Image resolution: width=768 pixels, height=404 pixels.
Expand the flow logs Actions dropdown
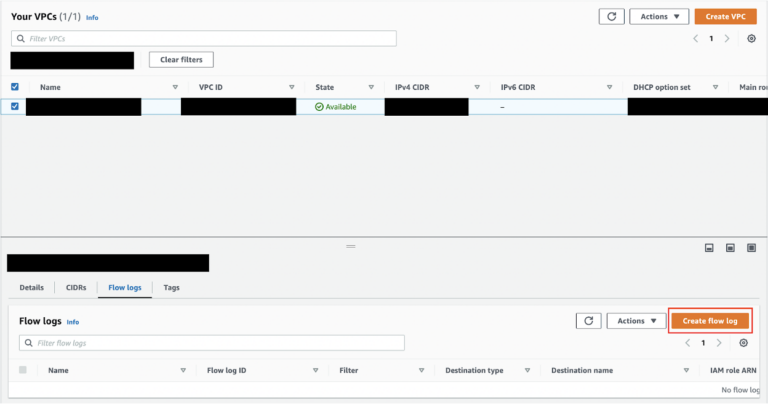[637, 321]
